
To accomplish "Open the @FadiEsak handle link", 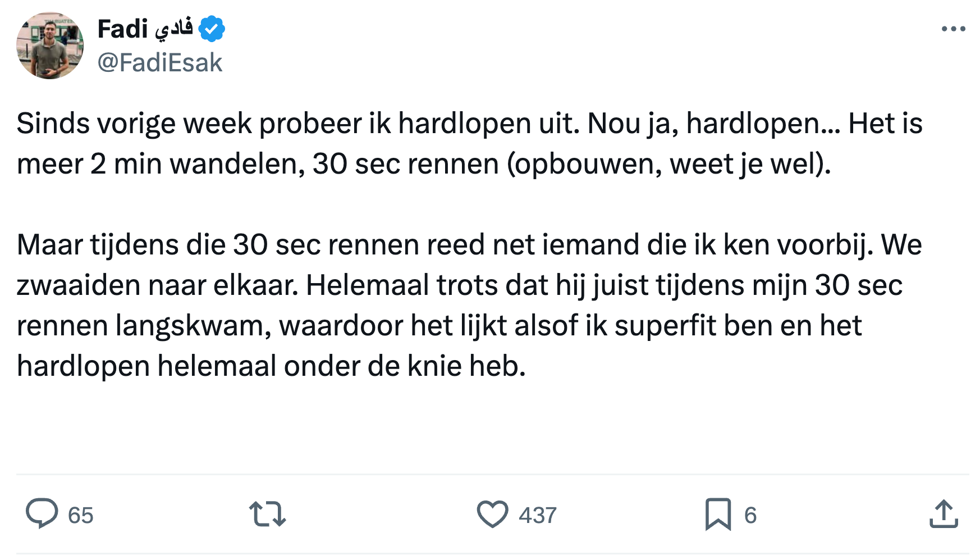I will tap(160, 62).
